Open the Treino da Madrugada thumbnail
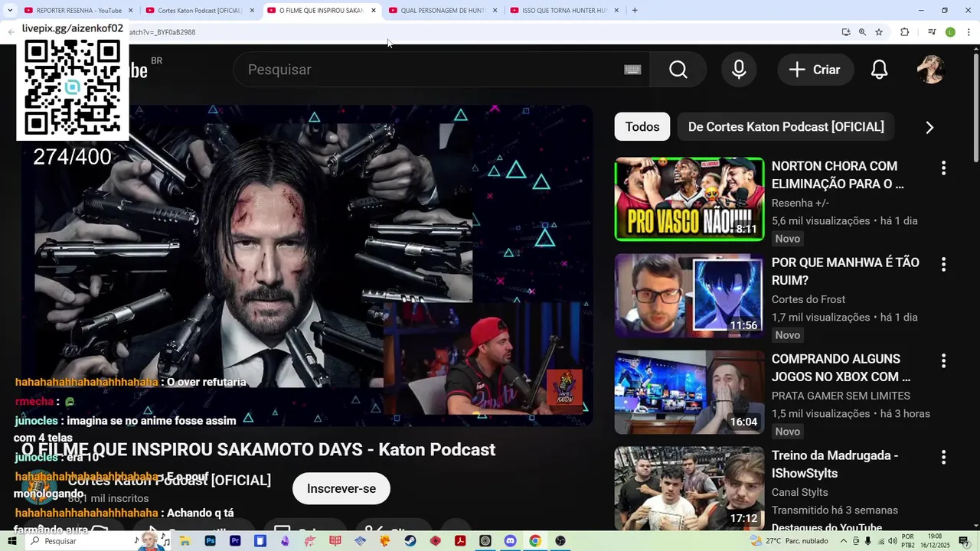 click(689, 488)
